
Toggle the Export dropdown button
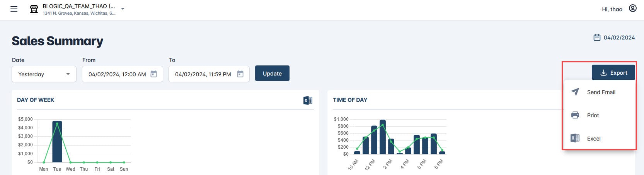click(613, 73)
